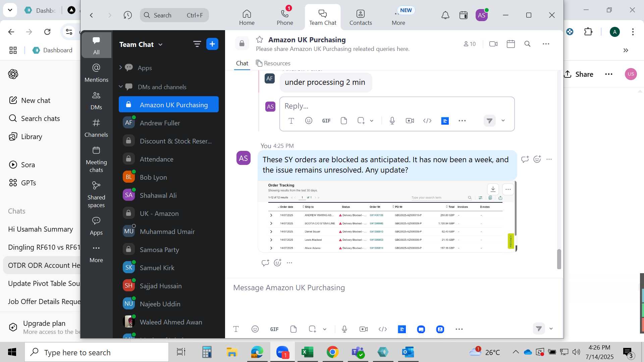Expand the Apps section
This screenshot has width=644, height=362.
tap(120, 68)
